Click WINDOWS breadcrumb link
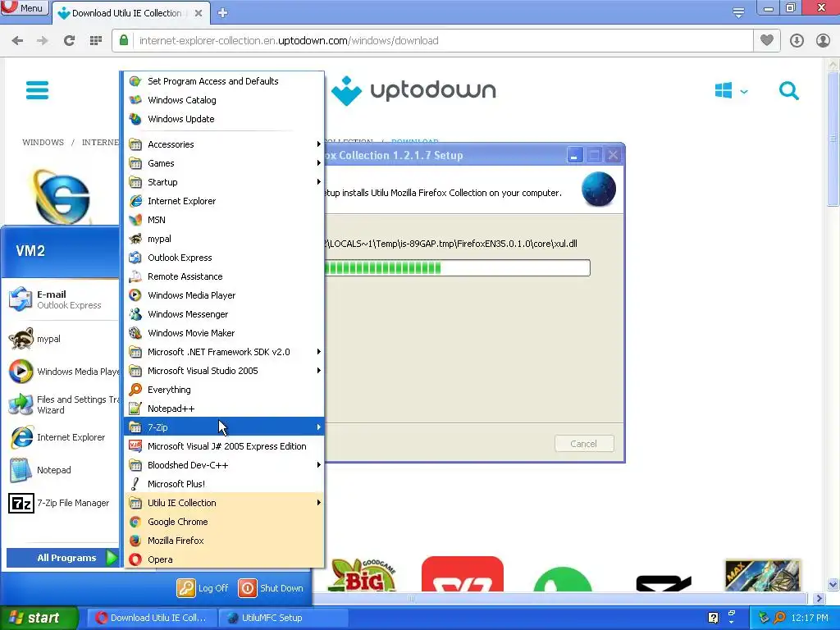 [x=43, y=143]
